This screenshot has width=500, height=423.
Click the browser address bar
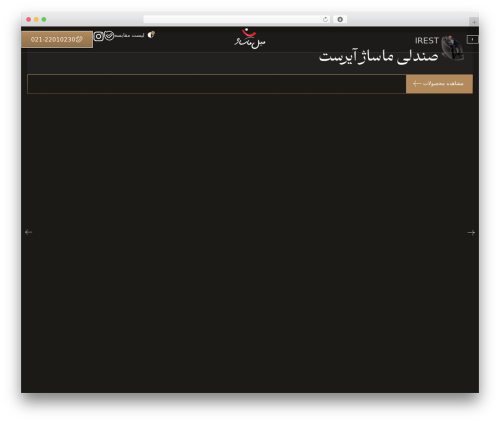tap(237, 19)
